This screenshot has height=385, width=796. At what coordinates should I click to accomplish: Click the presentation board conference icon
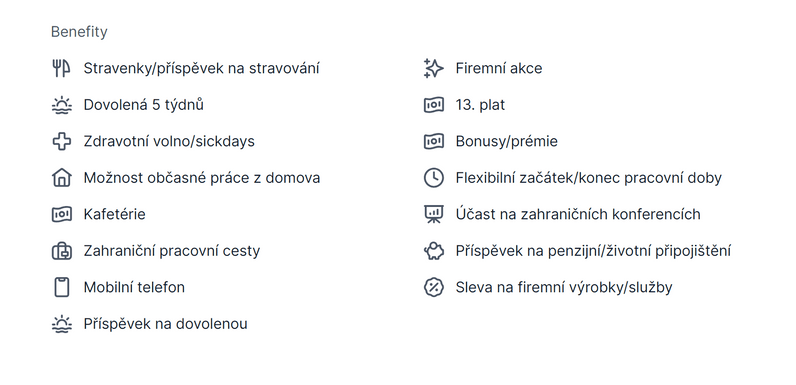coord(434,214)
